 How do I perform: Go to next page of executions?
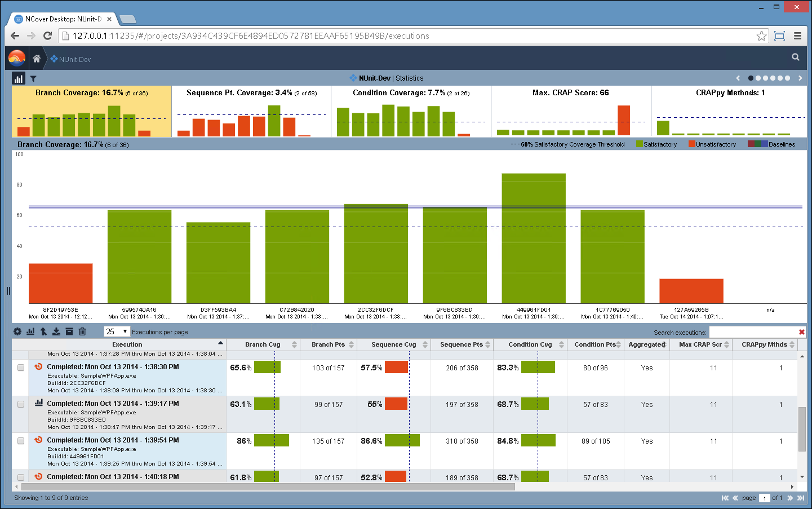(790, 498)
